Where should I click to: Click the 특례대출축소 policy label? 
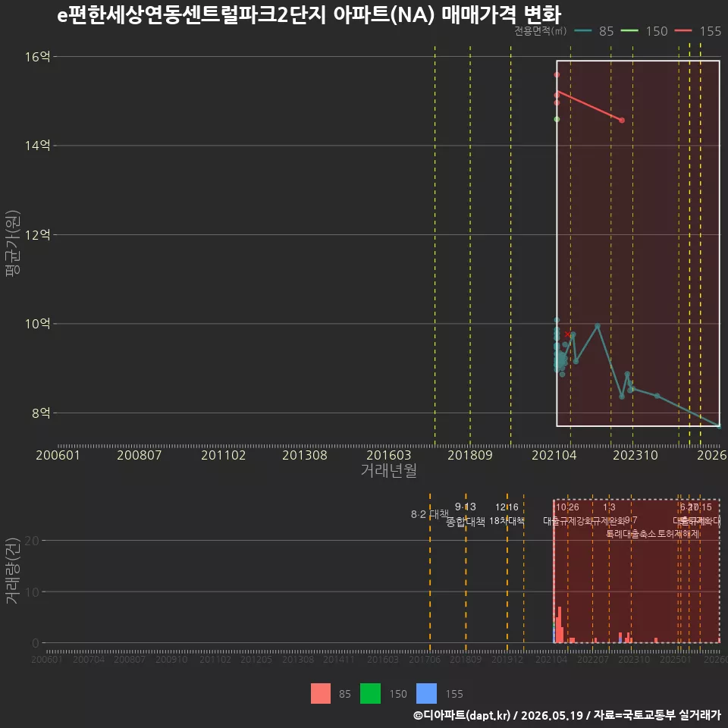[630, 534]
